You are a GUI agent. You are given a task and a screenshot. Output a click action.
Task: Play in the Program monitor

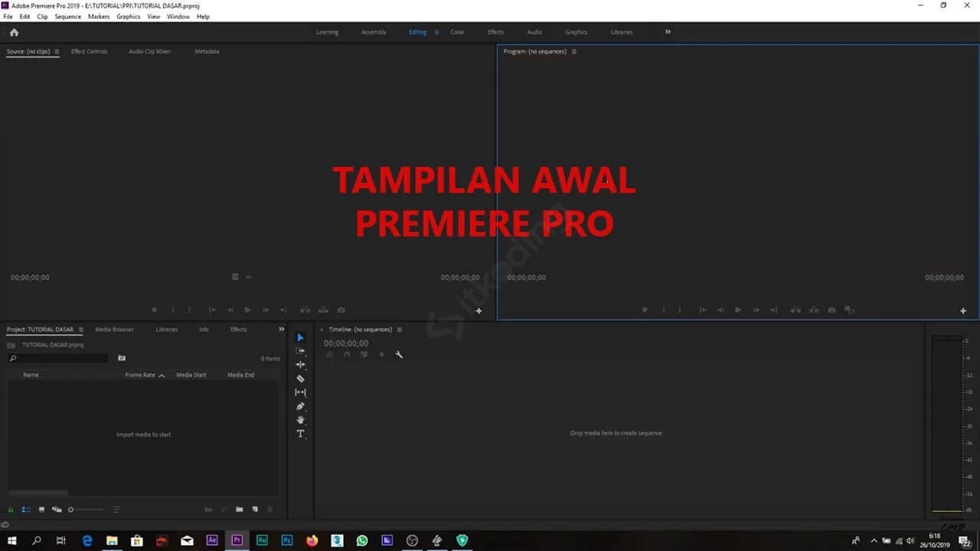(738, 310)
